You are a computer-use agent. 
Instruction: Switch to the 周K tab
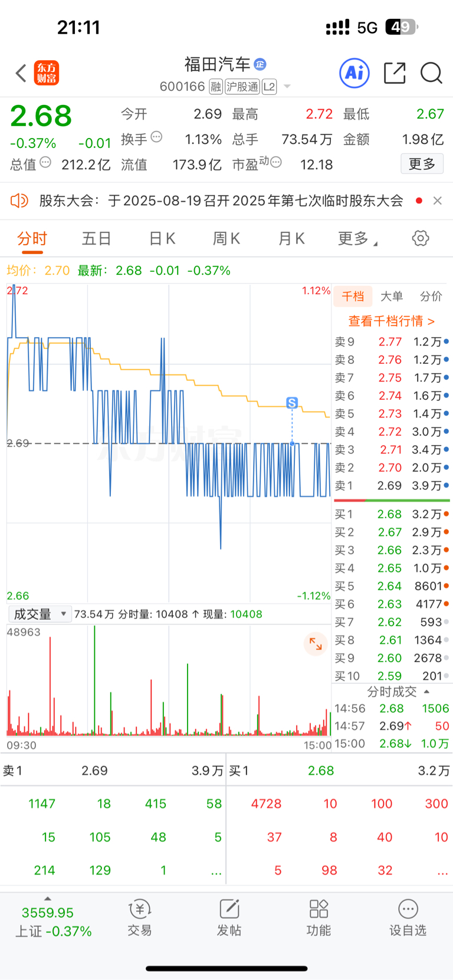click(226, 239)
